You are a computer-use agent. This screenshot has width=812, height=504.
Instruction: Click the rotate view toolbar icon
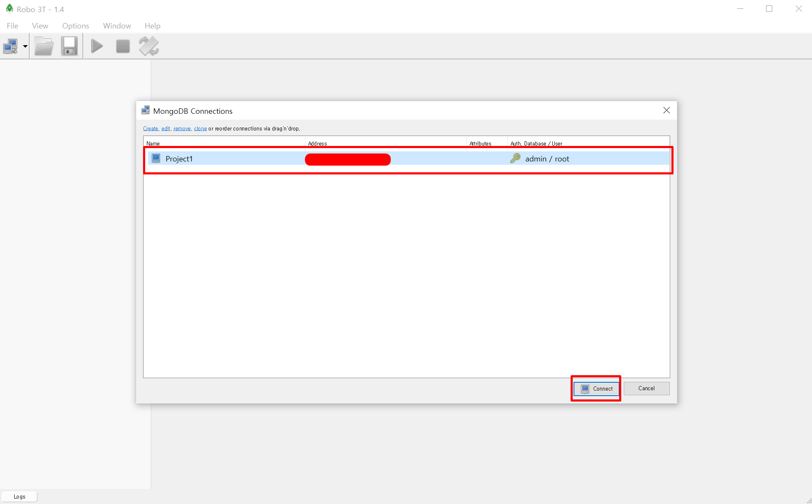149,46
